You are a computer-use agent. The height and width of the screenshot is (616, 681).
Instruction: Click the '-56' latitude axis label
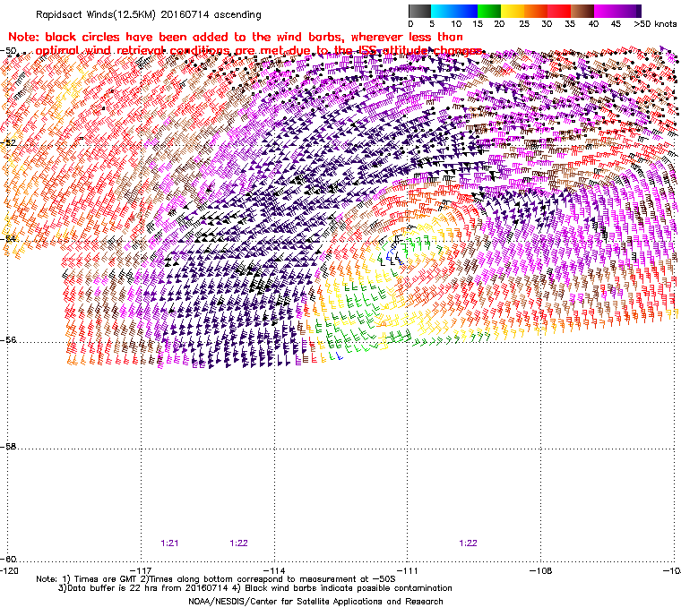(8, 340)
